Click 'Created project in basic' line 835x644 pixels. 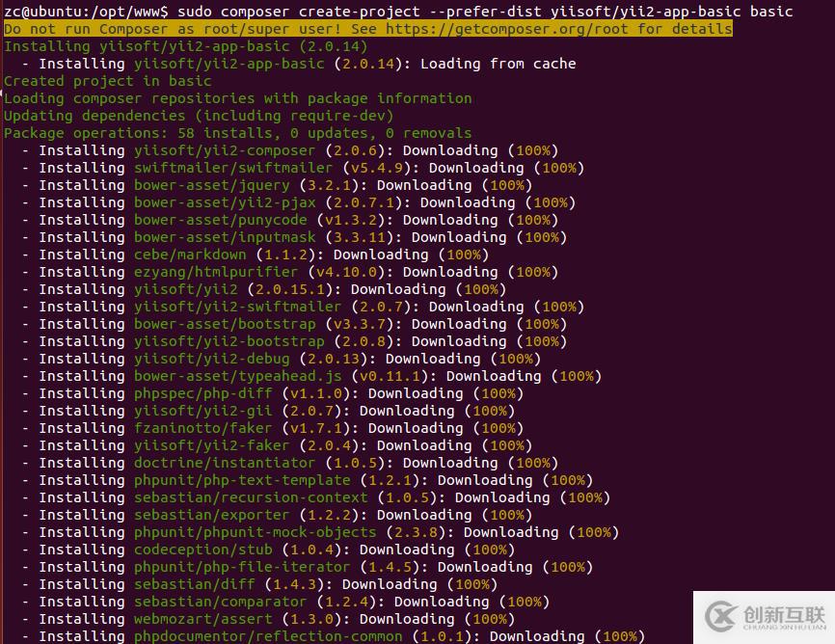pos(108,81)
